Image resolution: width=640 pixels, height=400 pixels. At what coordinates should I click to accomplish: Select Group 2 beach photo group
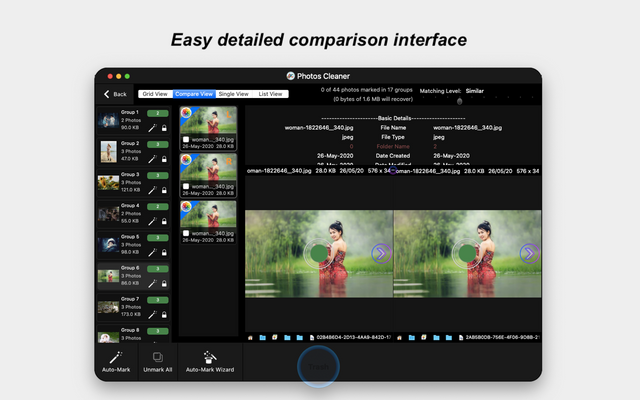click(x=133, y=151)
